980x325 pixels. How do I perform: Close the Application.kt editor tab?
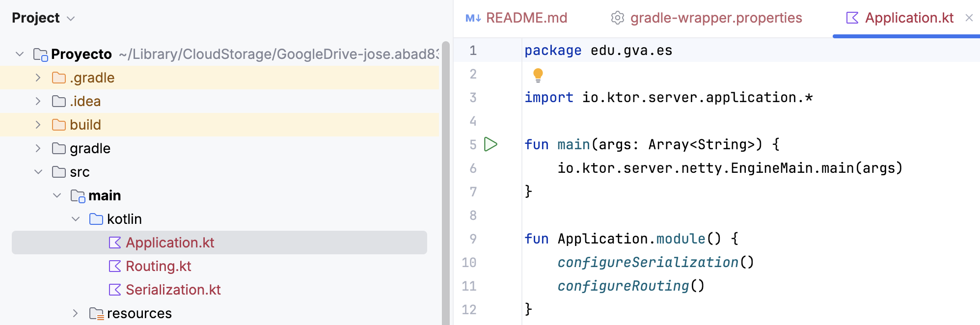(969, 18)
